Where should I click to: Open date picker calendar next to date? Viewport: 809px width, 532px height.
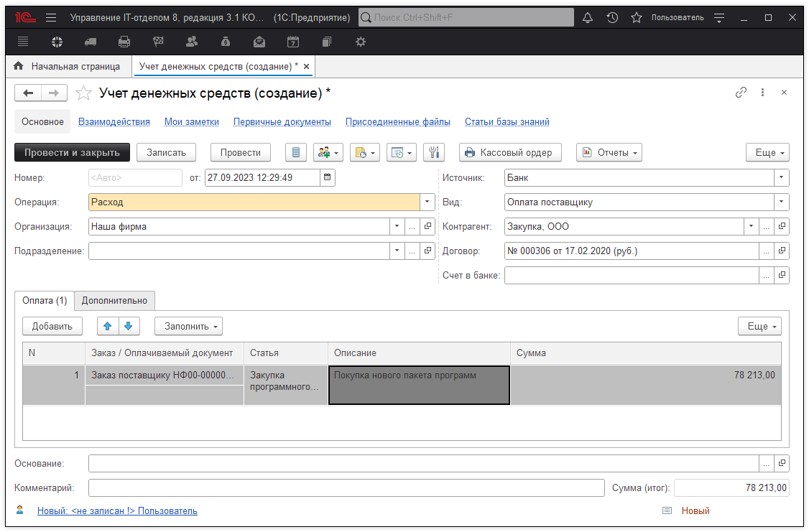[x=328, y=177]
